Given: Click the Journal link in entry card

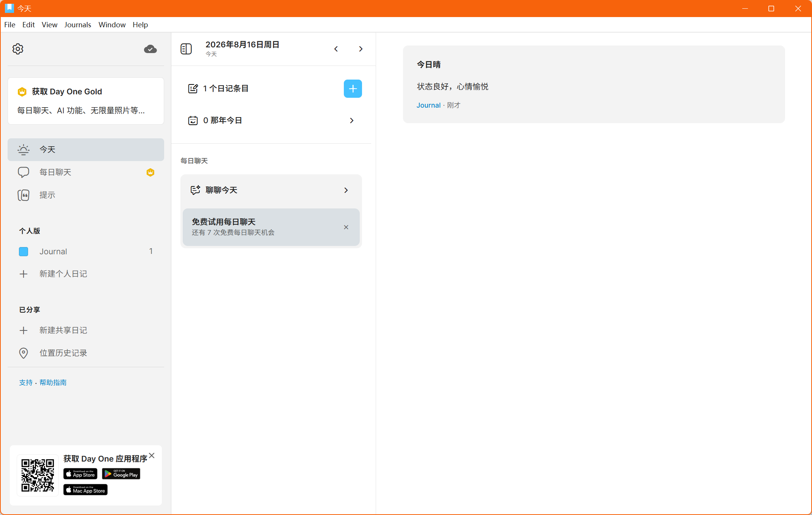Looking at the screenshot, I should 428,105.
